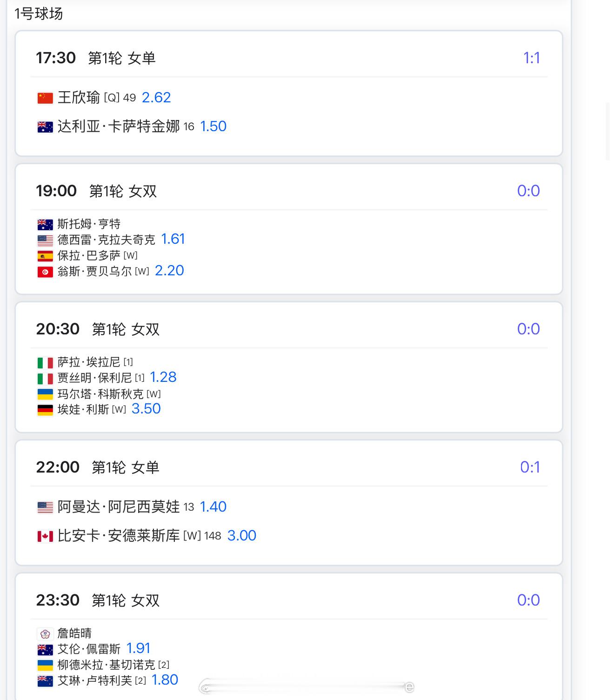Click the Australia flag beside 达利亚·卡萨特金娜
The width and height of the screenshot is (614, 700).
(x=45, y=127)
